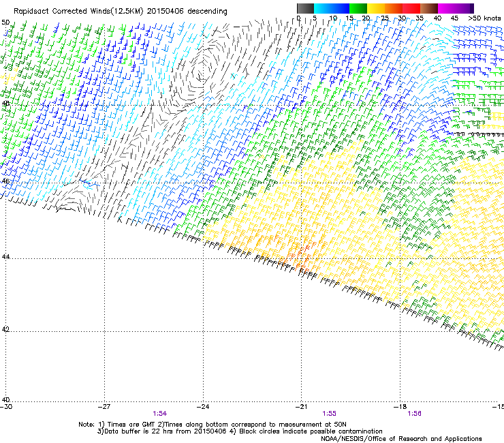
Task: Click the purple time label '1:56'
Action: 414,414
